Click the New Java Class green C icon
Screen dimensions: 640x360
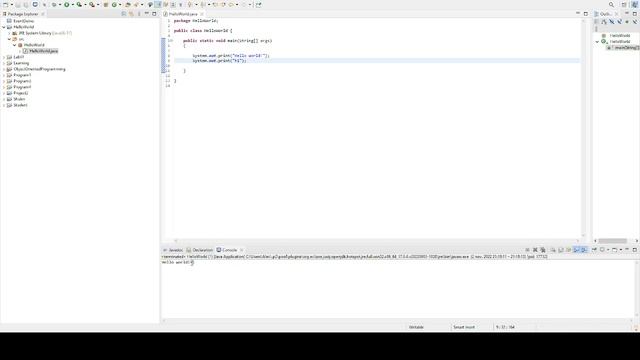pyautogui.click(x=114, y=4)
